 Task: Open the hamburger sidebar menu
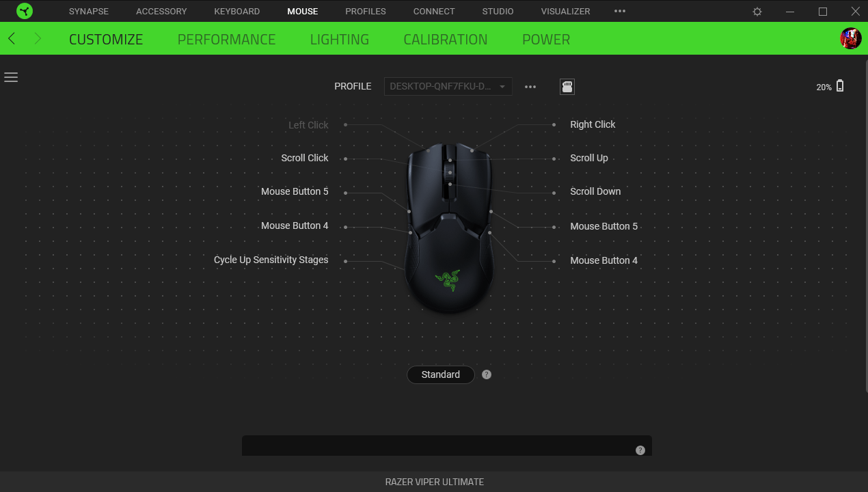tap(11, 77)
